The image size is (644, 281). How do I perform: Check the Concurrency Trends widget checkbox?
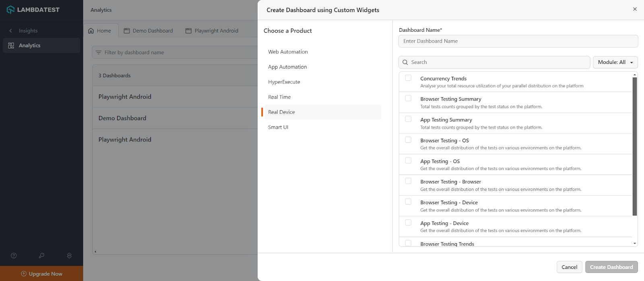408,78
